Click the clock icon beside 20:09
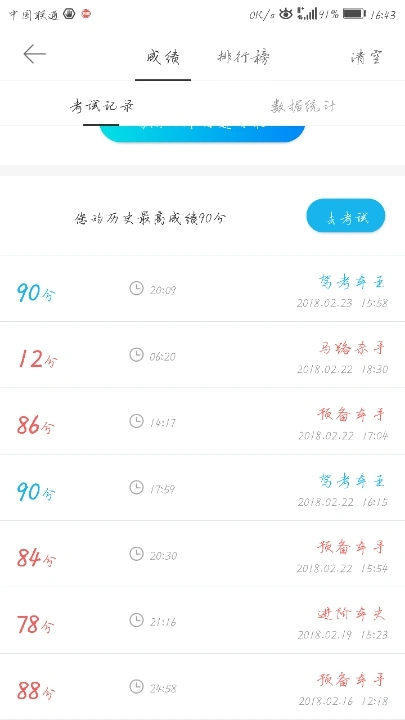Viewport: 405px width, 720px height. coord(136,288)
